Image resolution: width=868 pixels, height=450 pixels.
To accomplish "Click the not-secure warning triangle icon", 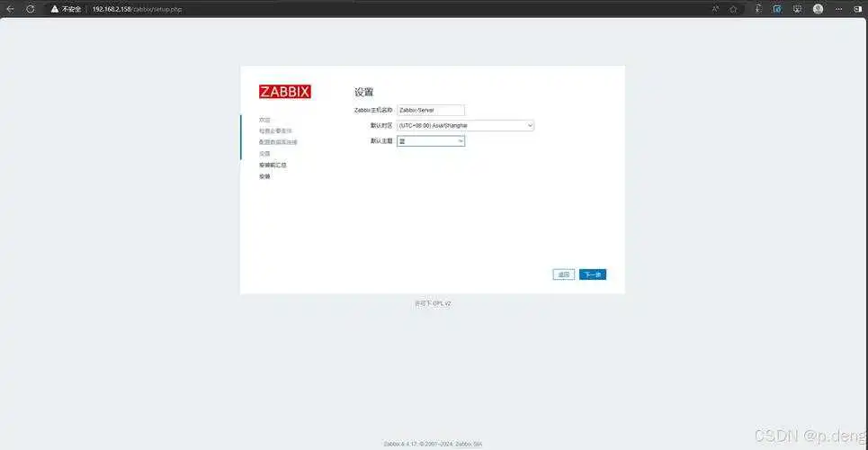I will click(x=55, y=9).
